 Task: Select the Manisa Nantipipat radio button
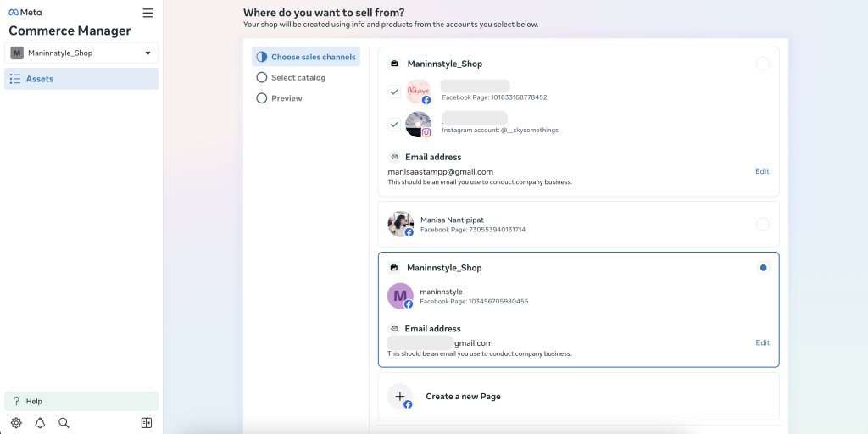pyautogui.click(x=762, y=224)
